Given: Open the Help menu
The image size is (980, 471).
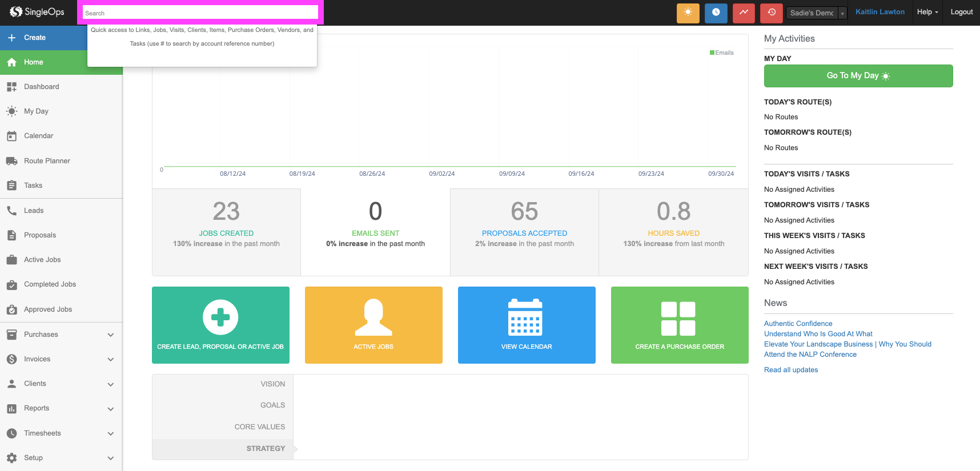Looking at the screenshot, I should 927,12.
